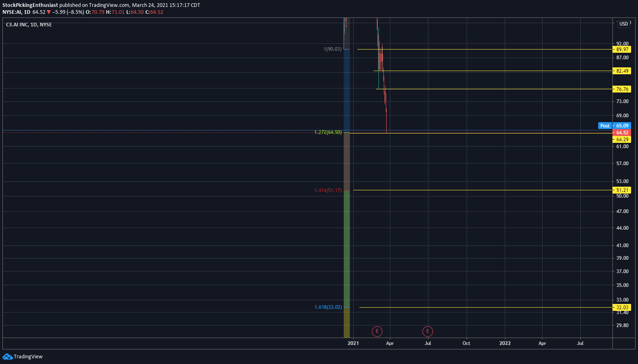This screenshot has height=364, width=638.
Task: Click the NYSE:AI, 1D symbol header
Action: click(16, 12)
